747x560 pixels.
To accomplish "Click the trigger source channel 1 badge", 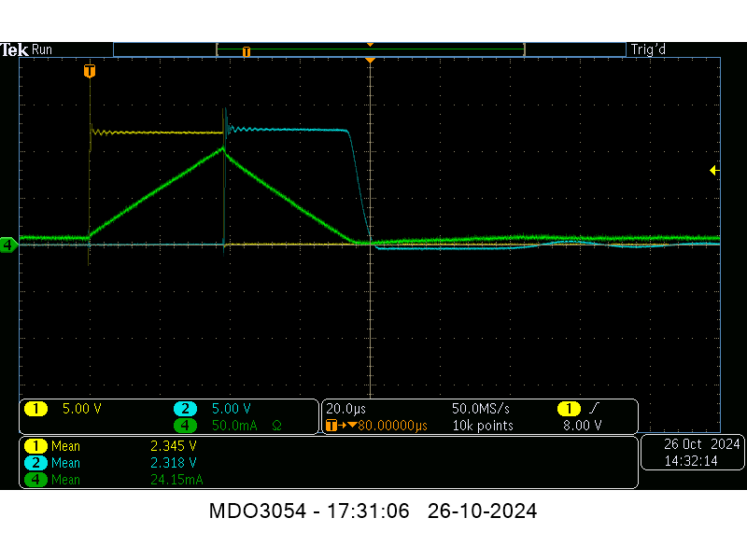I will [568, 409].
